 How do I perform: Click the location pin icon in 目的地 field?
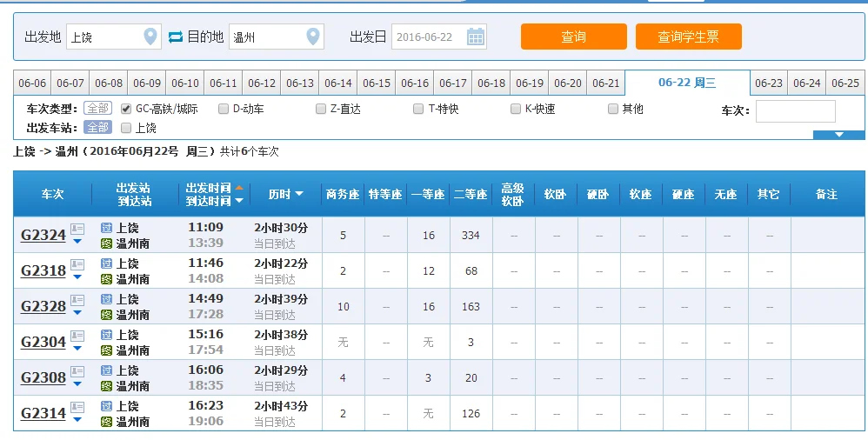pyautogui.click(x=313, y=37)
